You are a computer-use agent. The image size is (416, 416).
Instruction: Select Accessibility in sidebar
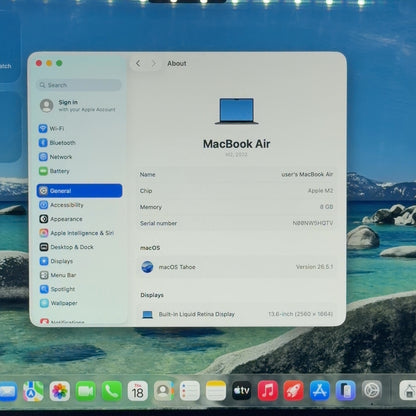point(61,205)
